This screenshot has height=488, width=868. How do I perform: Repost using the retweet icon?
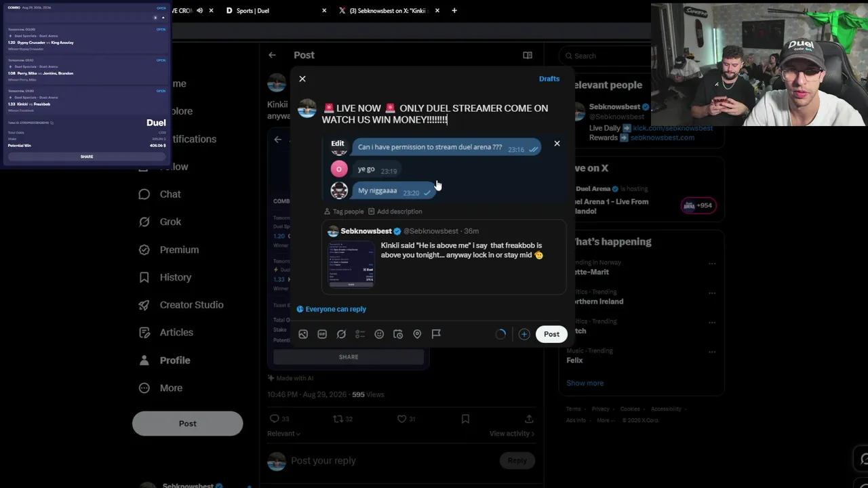coord(338,419)
